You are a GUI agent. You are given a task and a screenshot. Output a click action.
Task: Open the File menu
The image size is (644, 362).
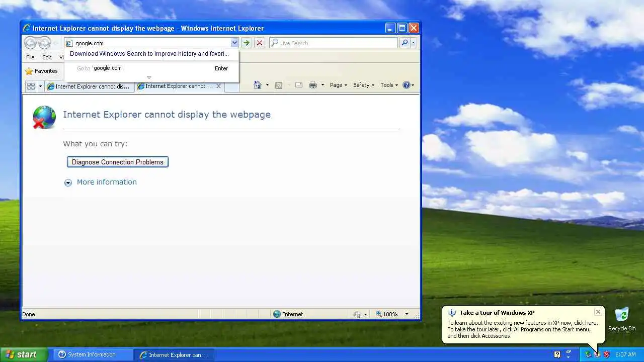(31, 57)
